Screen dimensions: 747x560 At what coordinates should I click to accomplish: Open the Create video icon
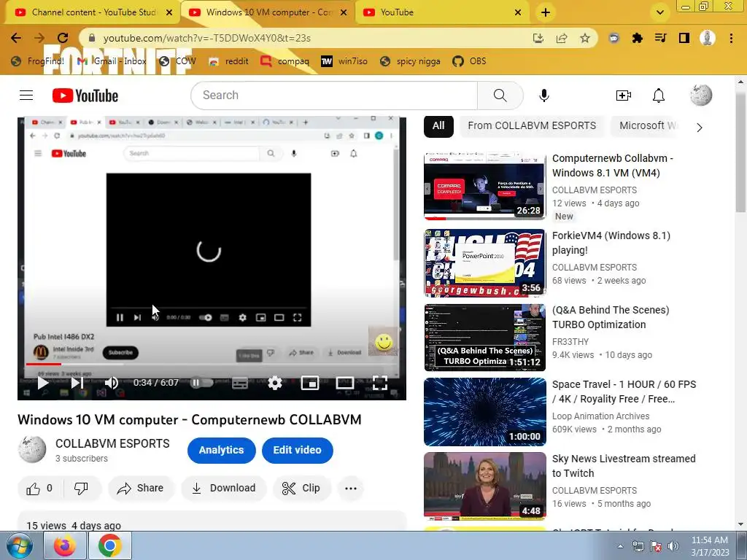(x=623, y=96)
